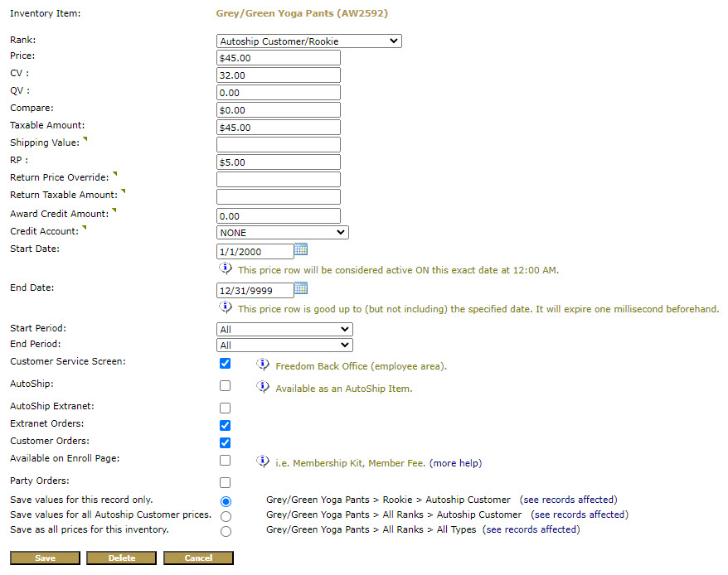Image resolution: width=728 pixels, height=575 pixels.
Task: Click the Delete button
Action: click(x=121, y=558)
